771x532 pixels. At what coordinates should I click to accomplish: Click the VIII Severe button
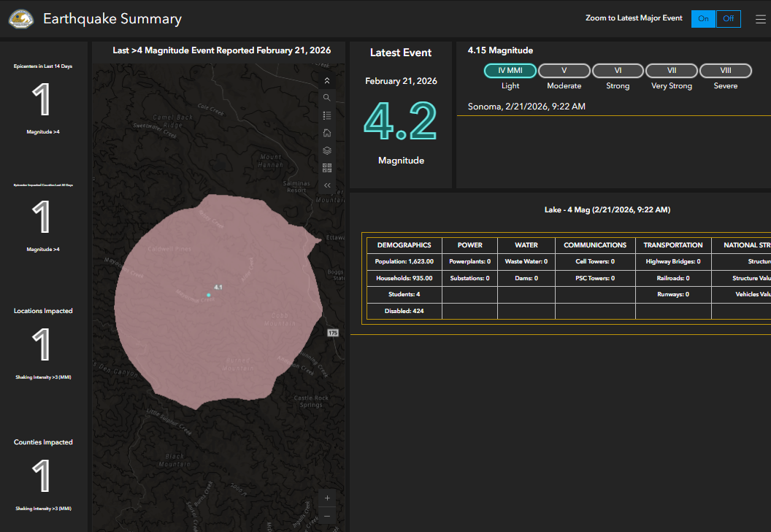pos(725,71)
